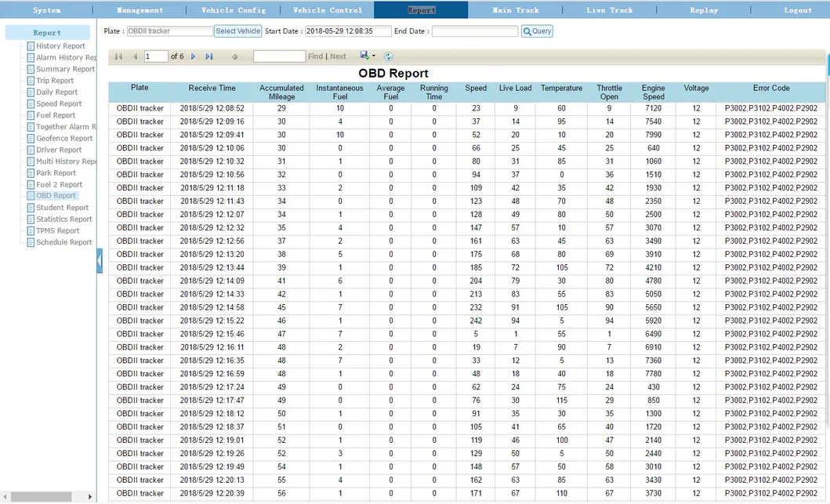Switch to Live Track tab

(x=609, y=9)
